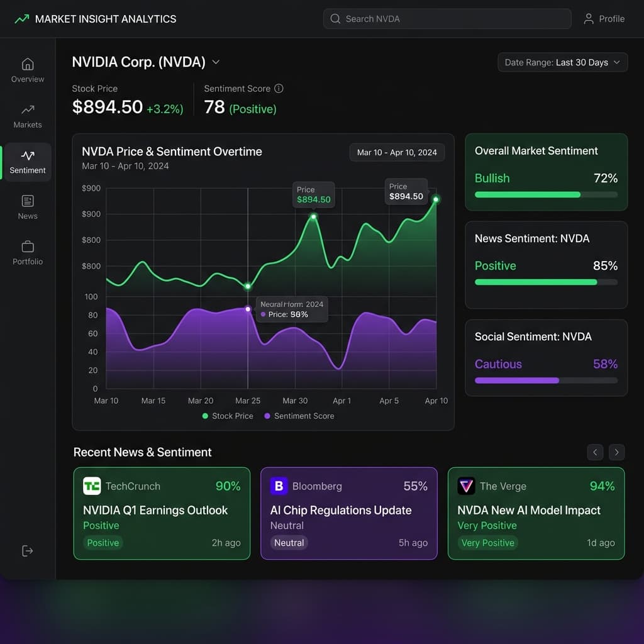Click the green chart peak marker near Mar 30
644x644 pixels.
313,216
